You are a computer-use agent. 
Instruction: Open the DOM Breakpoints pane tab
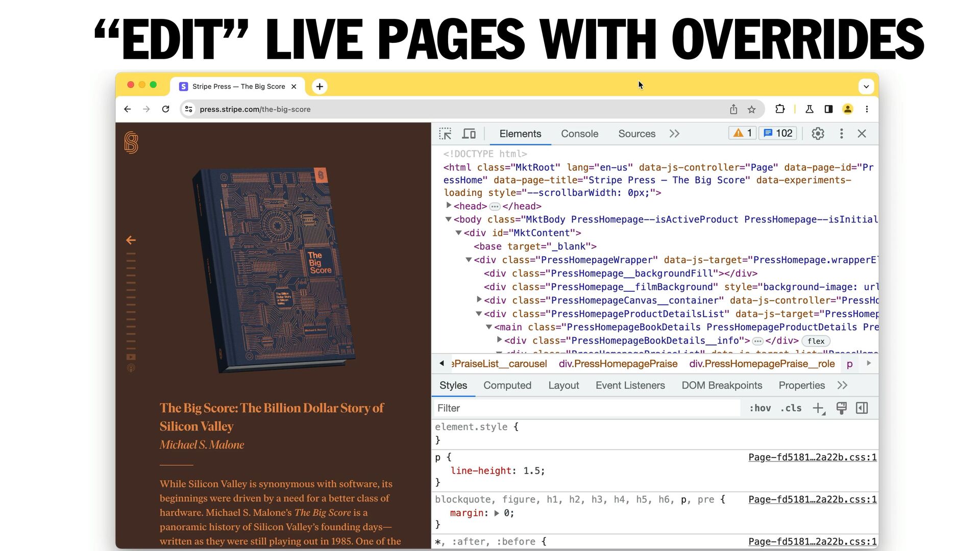[x=722, y=386]
